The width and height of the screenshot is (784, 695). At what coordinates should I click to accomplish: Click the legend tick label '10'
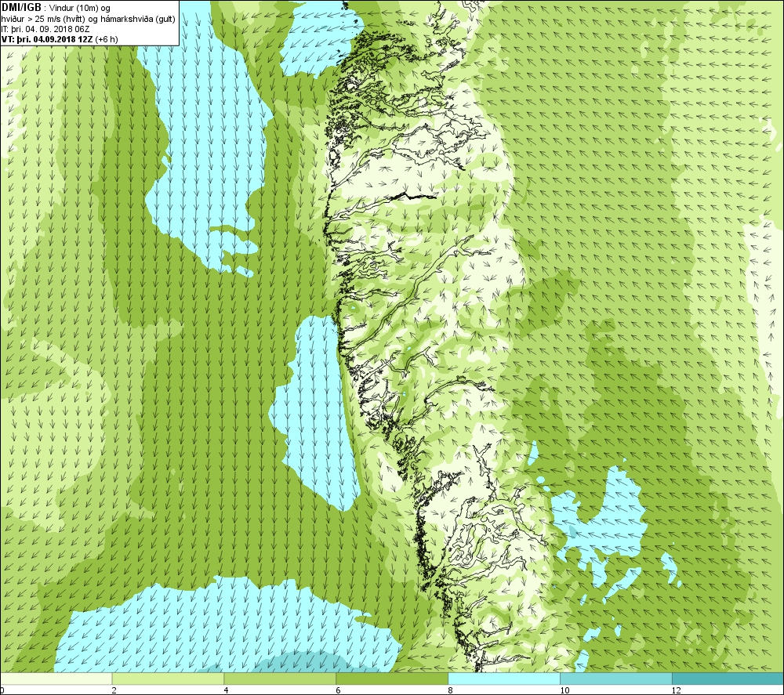coord(564,690)
